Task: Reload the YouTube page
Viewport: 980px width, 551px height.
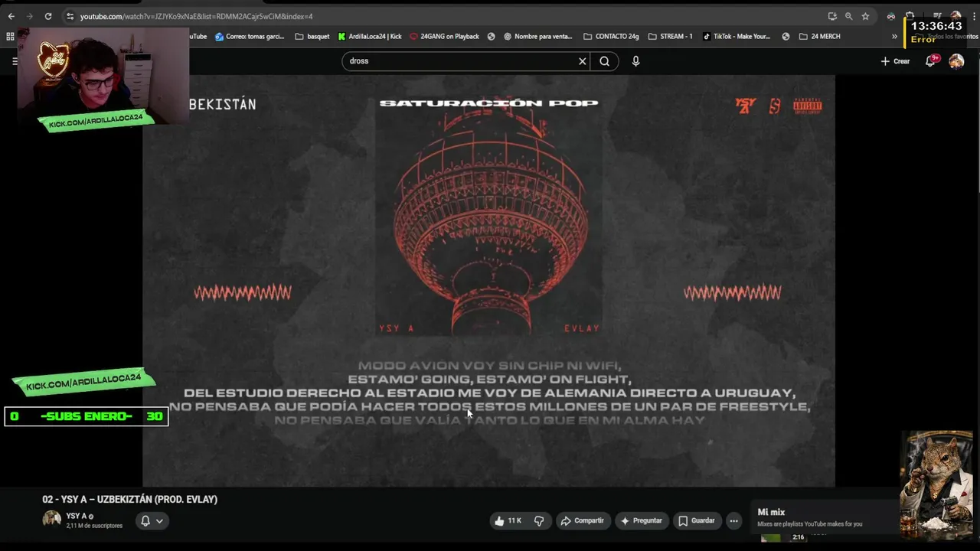Action: (x=47, y=16)
